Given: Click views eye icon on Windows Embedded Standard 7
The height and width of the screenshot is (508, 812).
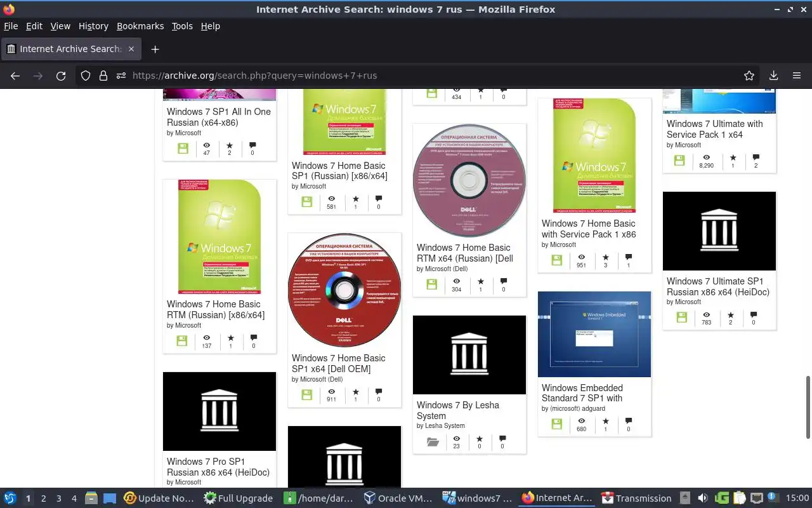Looking at the screenshot, I should 581,420.
